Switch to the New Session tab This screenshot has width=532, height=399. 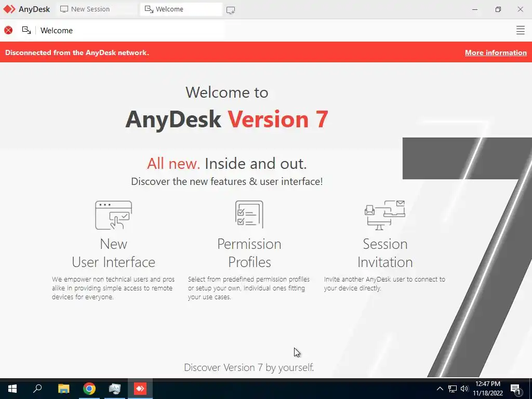pos(96,9)
